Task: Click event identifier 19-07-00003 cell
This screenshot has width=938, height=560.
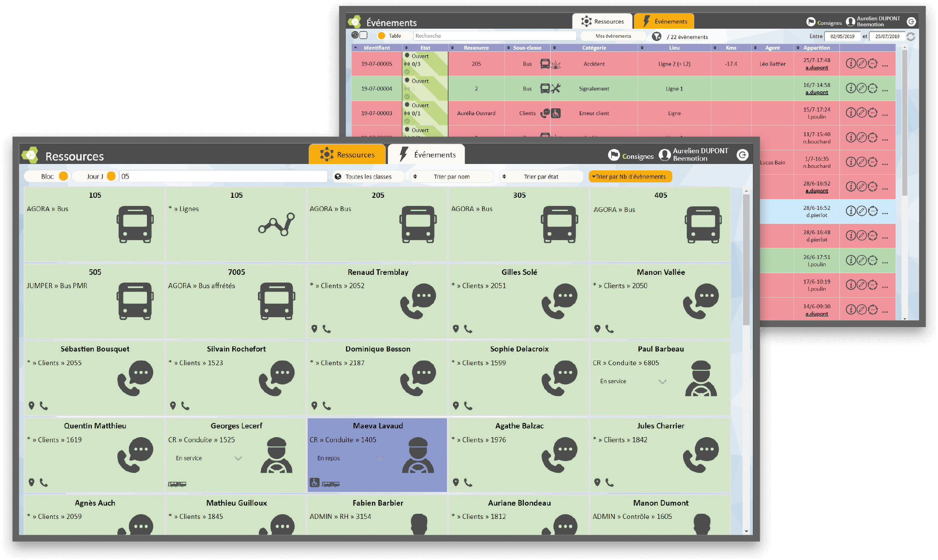Action: 377,113
